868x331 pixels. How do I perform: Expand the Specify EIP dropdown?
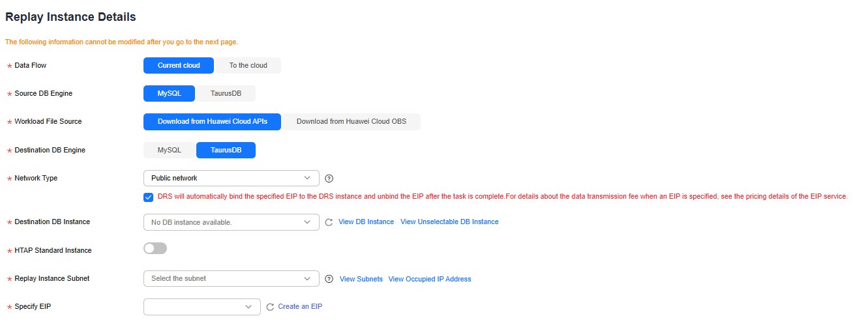click(x=202, y=307)
